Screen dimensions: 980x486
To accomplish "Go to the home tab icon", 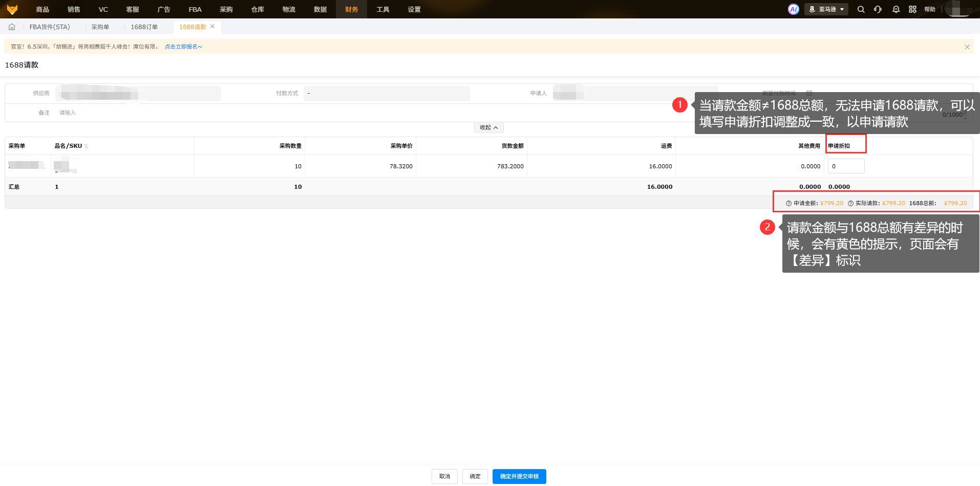I will pos(12,27).
